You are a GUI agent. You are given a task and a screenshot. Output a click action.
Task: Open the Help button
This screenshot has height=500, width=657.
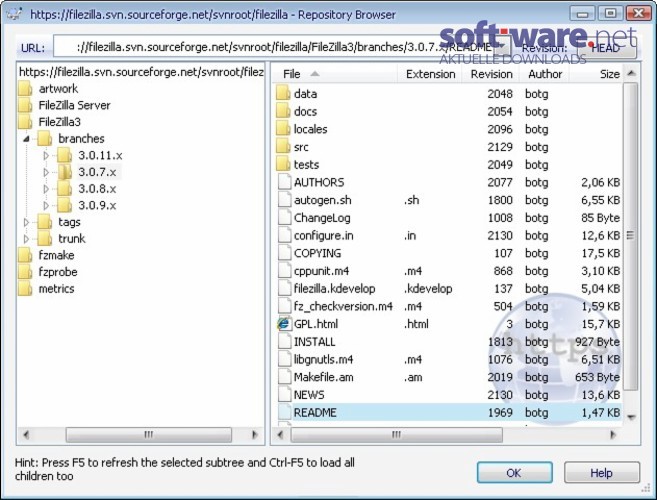click(602, 473)
